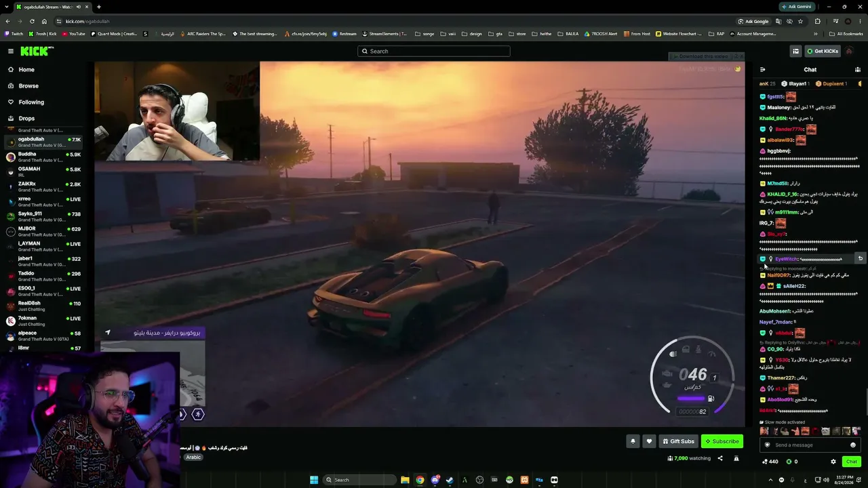Click the Get KICKs button
868x488 pixels.
pos(823,51)
